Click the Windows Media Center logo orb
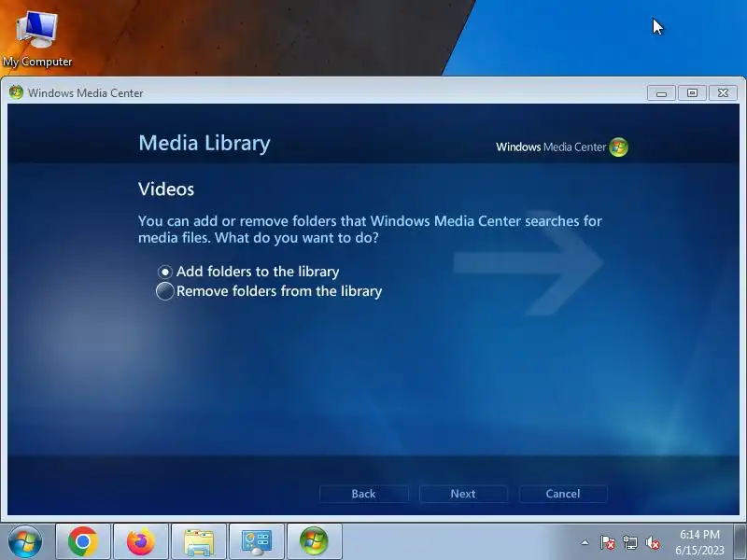Image resolution: width=747 pixels, height=560 pixels. click(618, 147)
